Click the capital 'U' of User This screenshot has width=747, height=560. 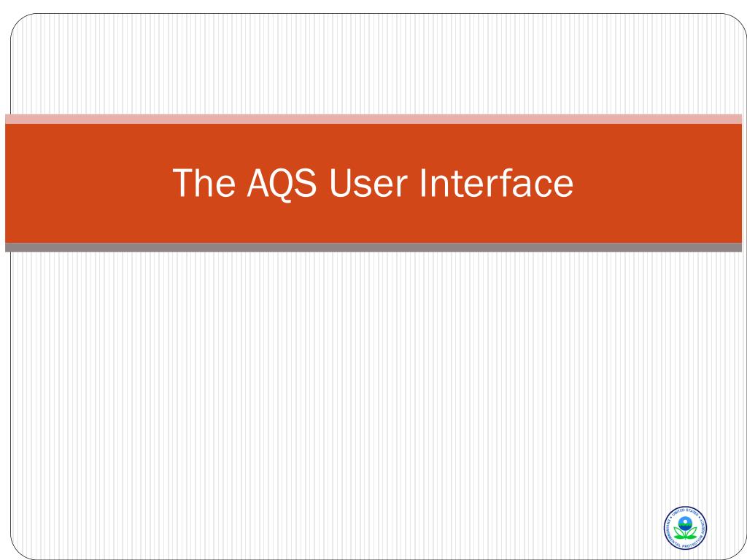pyautogui.click(x=340, y=183)
